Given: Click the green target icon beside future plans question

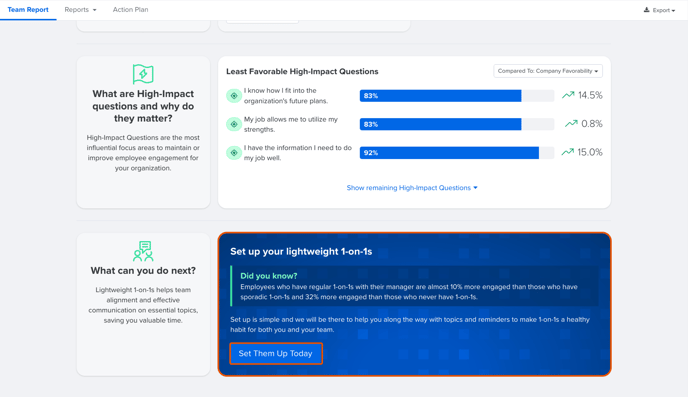Looking at the screenshot, I should 234,96.
